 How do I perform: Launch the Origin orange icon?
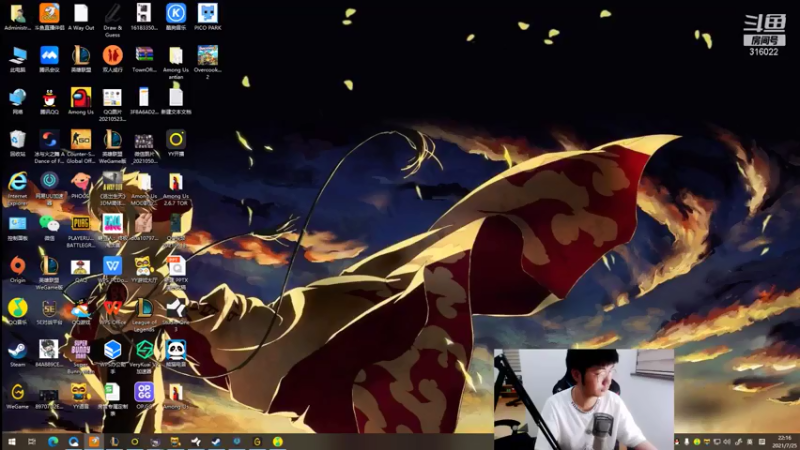(x=17, y=266)
